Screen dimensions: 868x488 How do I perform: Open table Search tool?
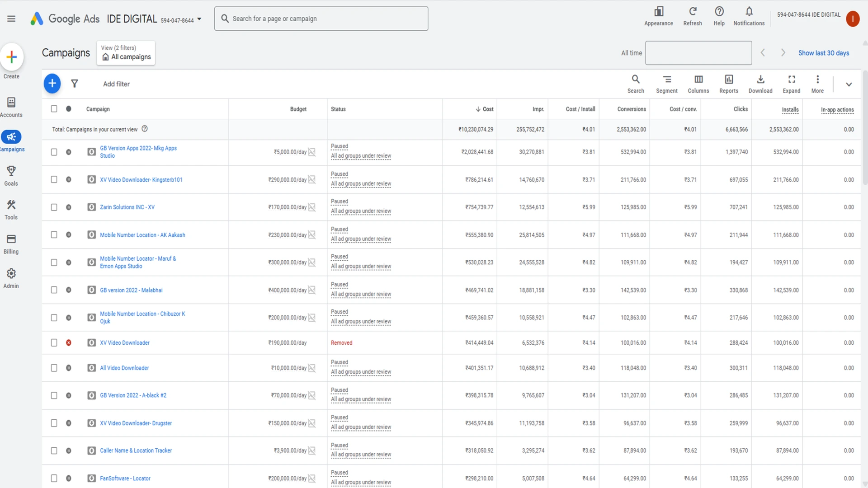(x=635, y=84)
